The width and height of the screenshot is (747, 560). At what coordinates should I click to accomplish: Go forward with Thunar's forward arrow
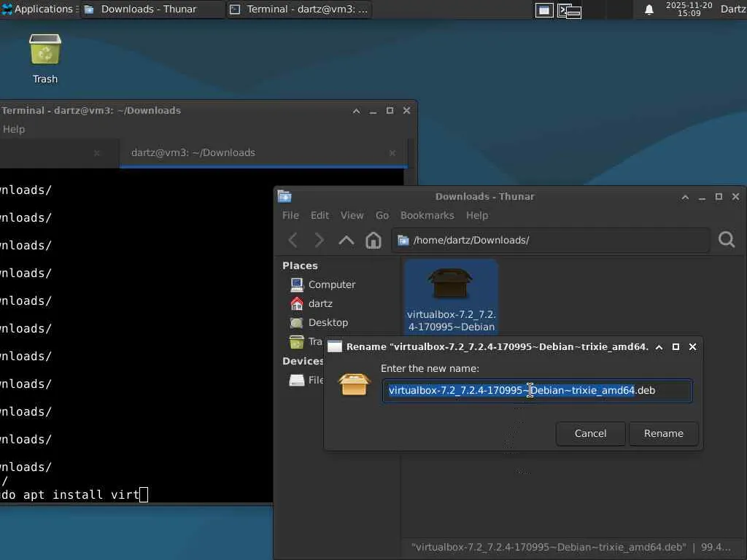320,240
